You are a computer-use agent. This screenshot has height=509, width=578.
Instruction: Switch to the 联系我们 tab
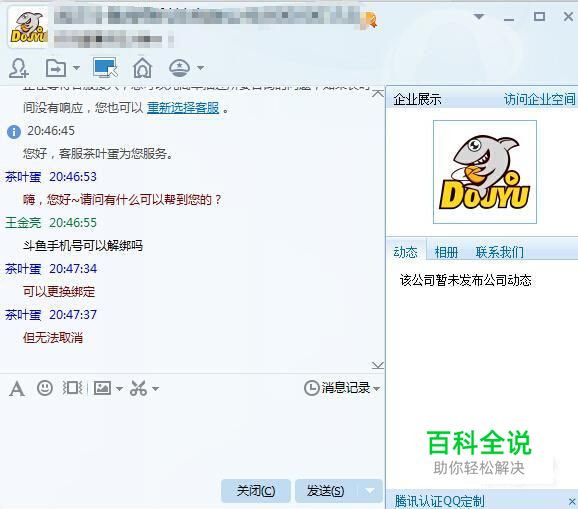click(499, 252)
